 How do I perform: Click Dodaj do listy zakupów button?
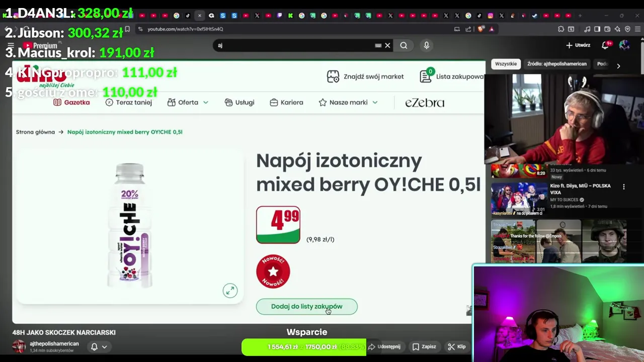(306, 306)
